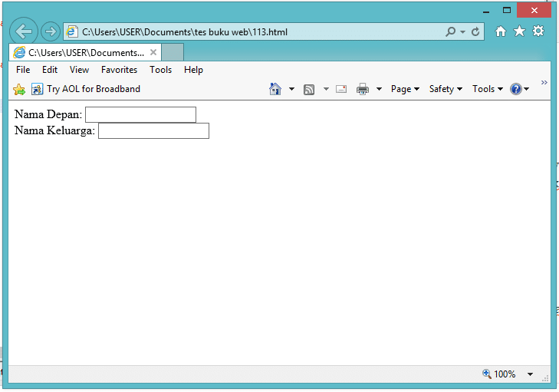Screen dimensions: 559x392
Task: Go forward using the Forward arrow button
Action: (x=51, y=31)
